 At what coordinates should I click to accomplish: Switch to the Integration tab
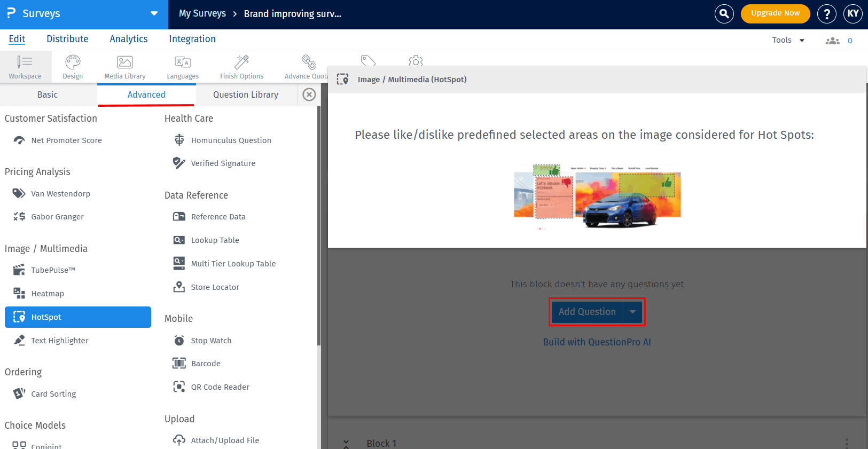coord(192,39)
